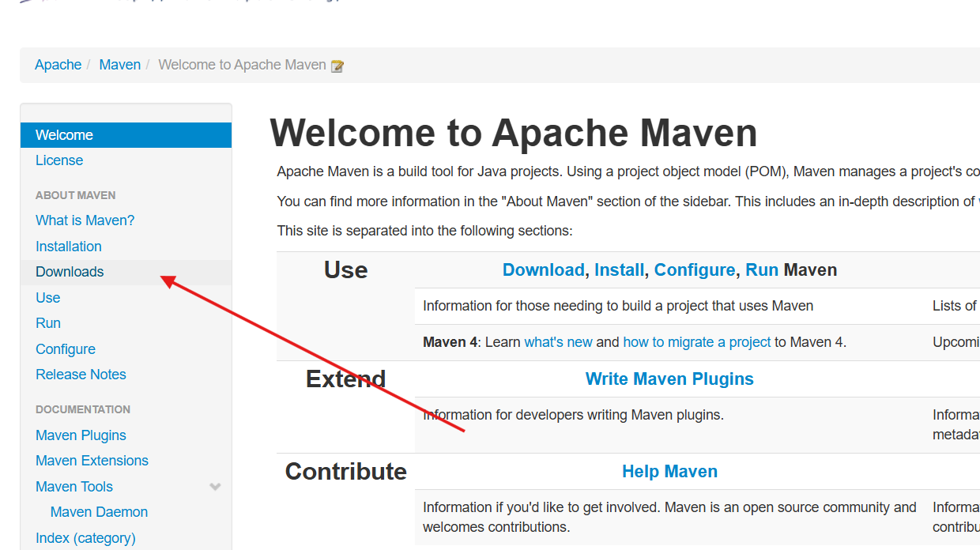
Task: Open the Write Maven Plugins link
Action: pyautogui.click(x=669, y=379)
